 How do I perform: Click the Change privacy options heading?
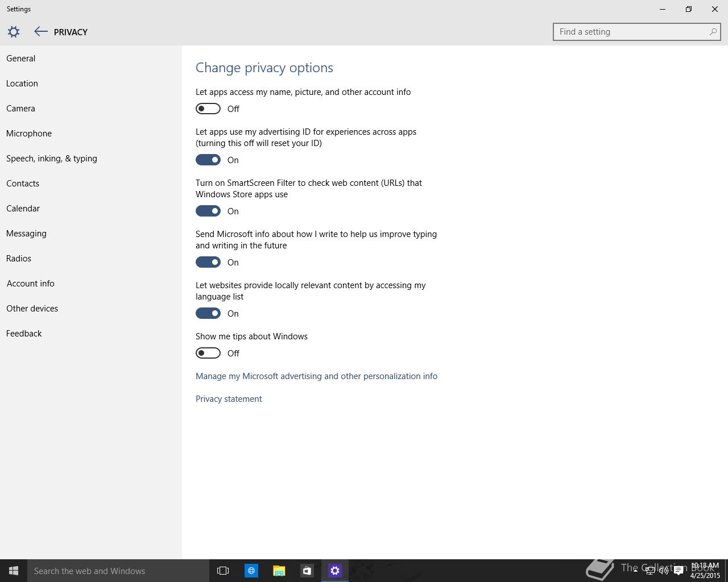pyautogui.click(x=264, y=68)
